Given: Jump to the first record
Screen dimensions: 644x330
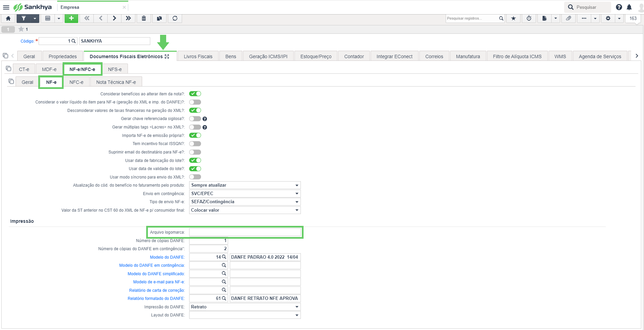Looking at the screenshot, I should coord(87,18).
